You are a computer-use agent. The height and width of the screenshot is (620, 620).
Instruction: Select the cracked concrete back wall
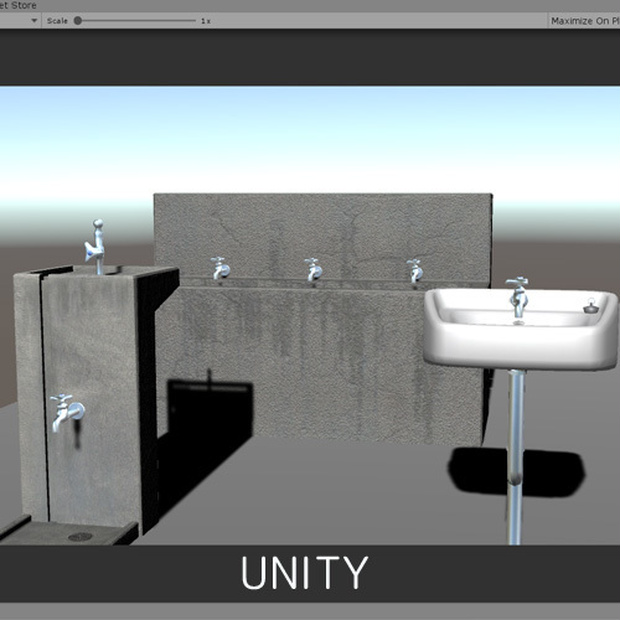(323, 236)
